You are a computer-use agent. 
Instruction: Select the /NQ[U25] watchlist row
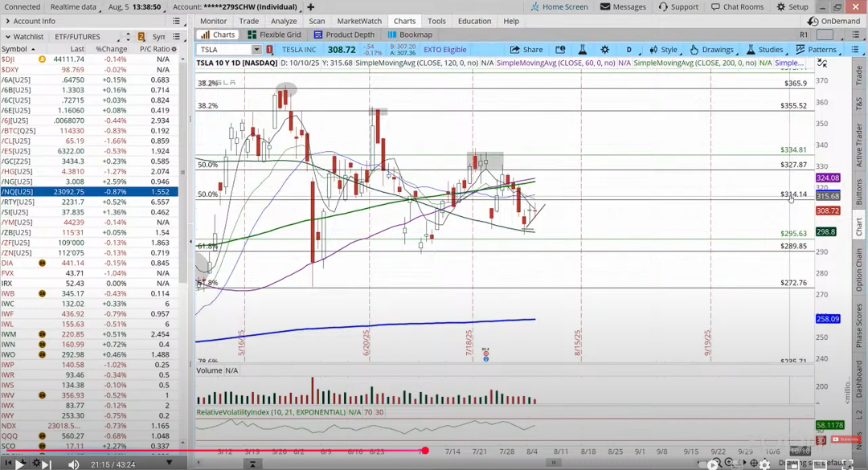(x=89, y=191)
